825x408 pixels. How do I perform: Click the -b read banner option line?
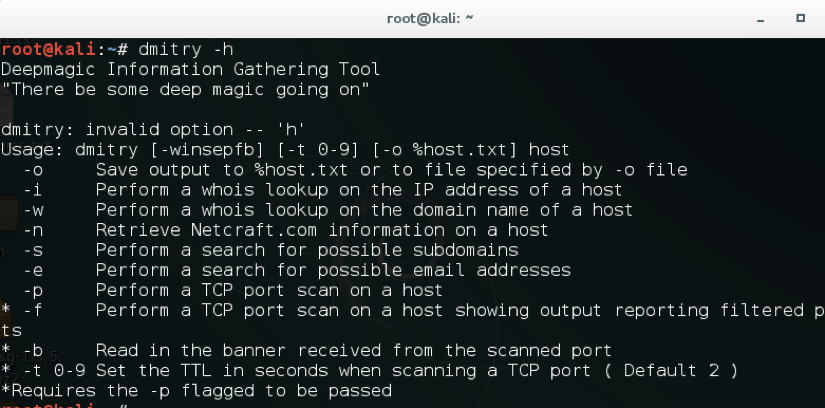click(x=306, y=351)
